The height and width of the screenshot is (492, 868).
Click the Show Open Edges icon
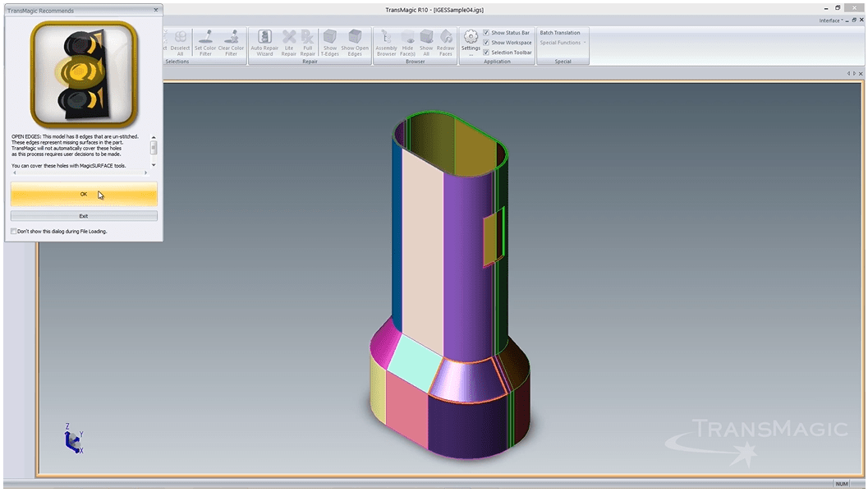[x=355, y=42]
